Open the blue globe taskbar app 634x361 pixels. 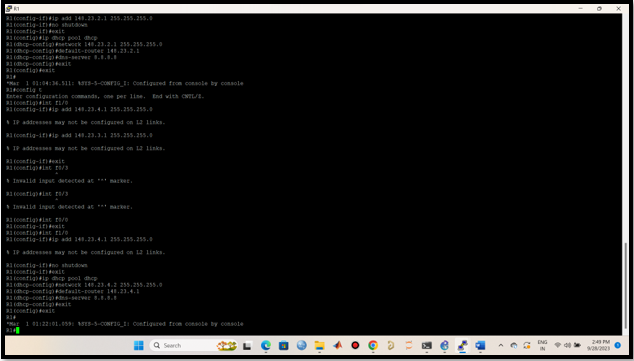[x=302, y=346]
